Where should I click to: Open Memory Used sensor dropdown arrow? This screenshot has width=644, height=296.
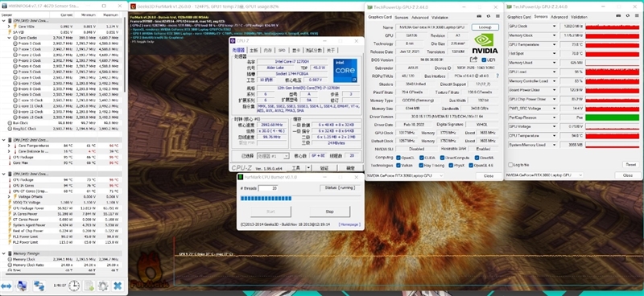tap(554, 63)
